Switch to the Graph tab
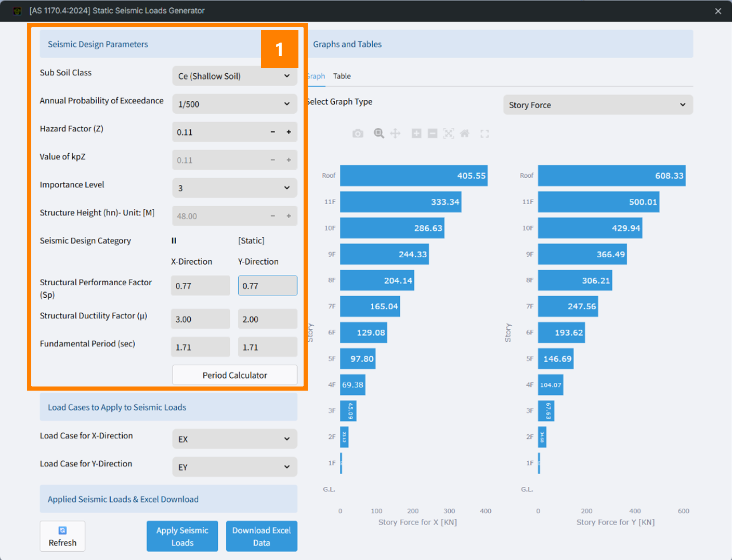This screenshot has width=732, height=560. [316, 76]
